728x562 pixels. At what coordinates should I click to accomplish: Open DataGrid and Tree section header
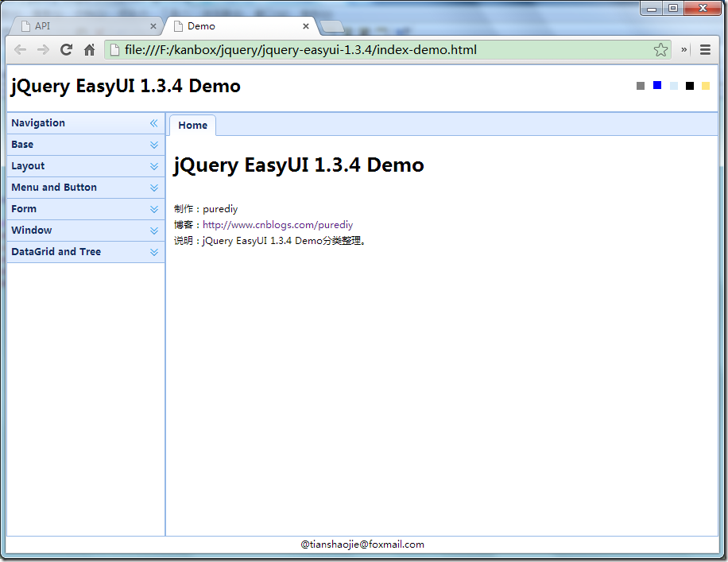point(86,251)
